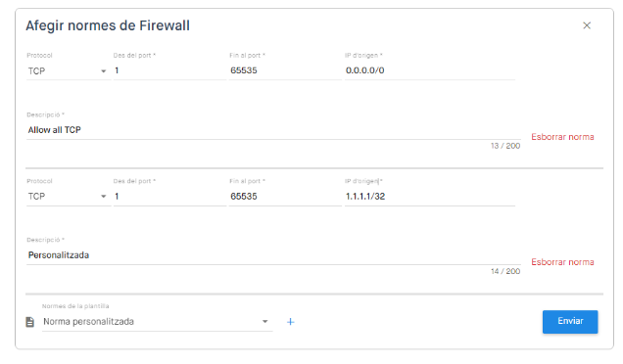
Task: Click the second rule's Protocol dropdown arrow
Action: tap(103, 197)
